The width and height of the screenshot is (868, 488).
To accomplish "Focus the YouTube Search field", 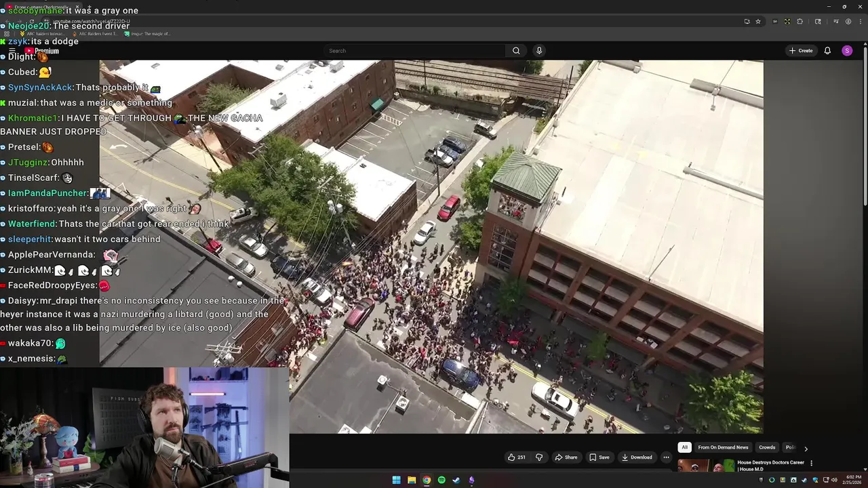I will coord(414,51).
